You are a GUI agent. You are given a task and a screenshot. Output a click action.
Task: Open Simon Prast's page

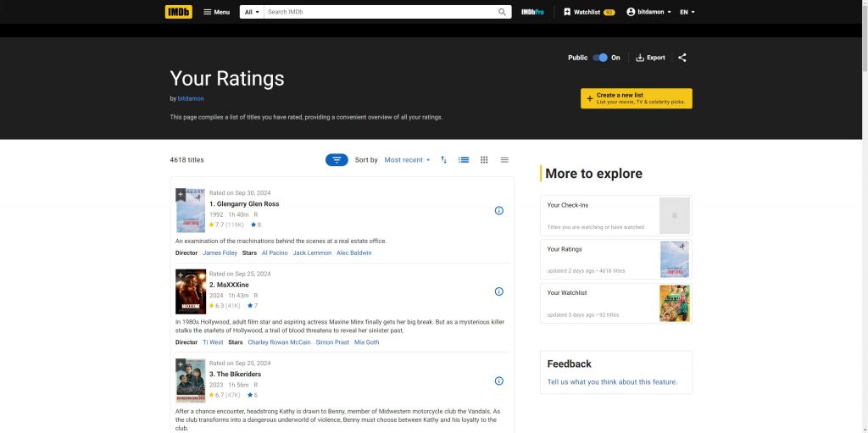pos(332,342)
